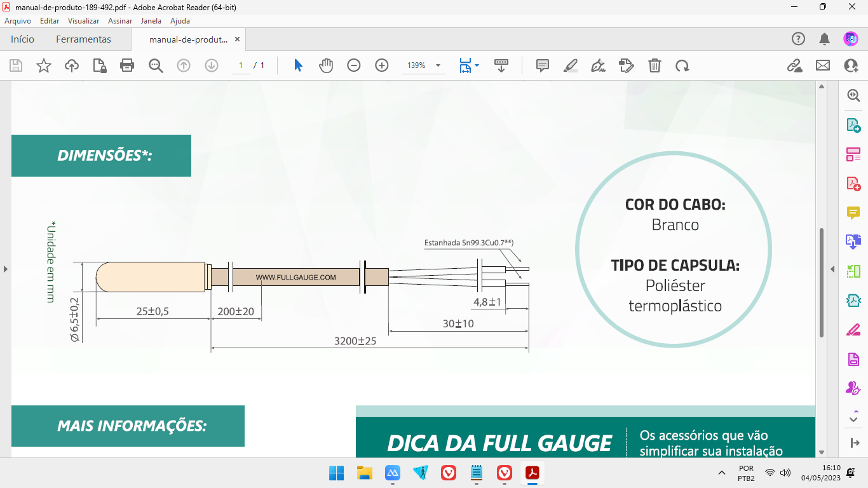The height and width of the screenshot is (488, 868).
Task: Open File Explorer from the taskbar
Action: [x=364, y=473]
